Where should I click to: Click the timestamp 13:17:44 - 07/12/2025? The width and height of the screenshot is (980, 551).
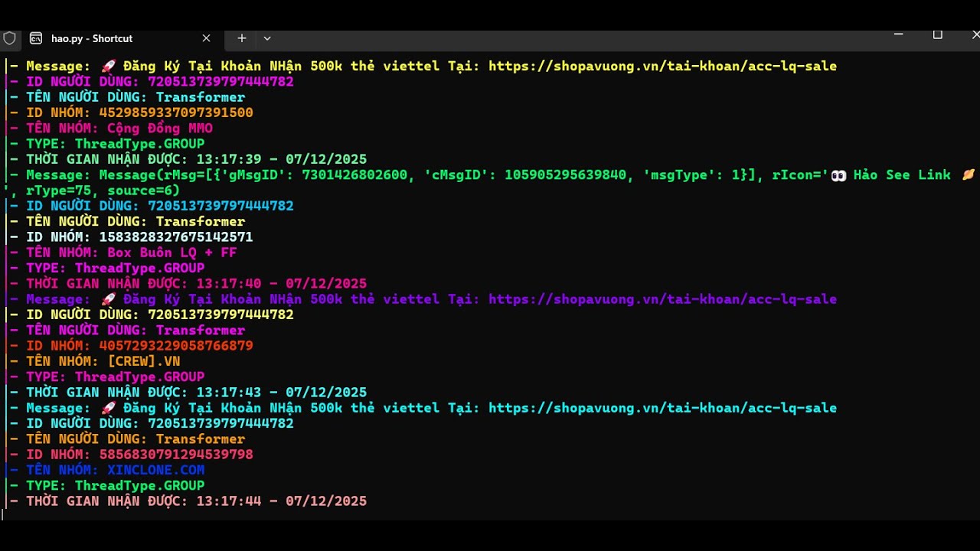282,501
